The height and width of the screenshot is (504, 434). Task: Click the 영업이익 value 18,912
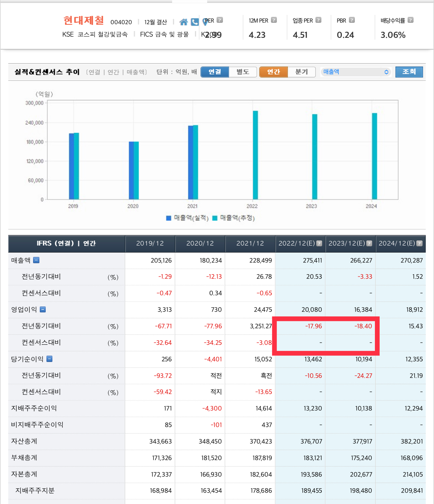[414, 310]
